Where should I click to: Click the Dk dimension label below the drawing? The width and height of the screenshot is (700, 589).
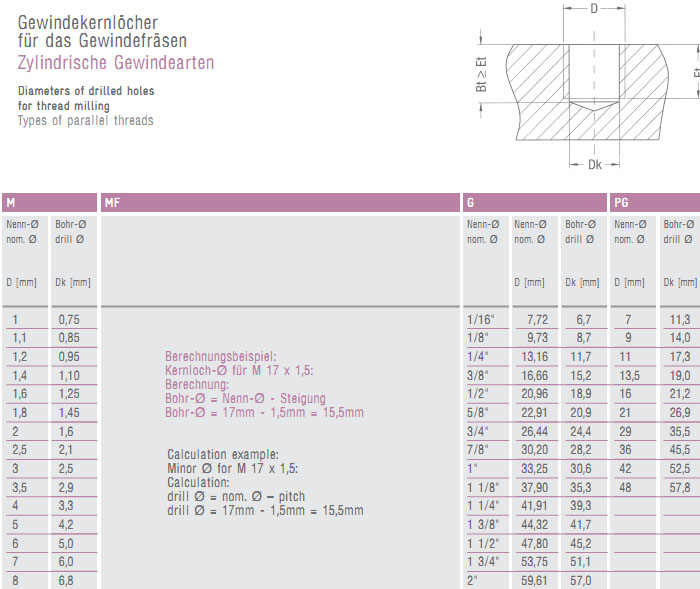coord(595,165)
